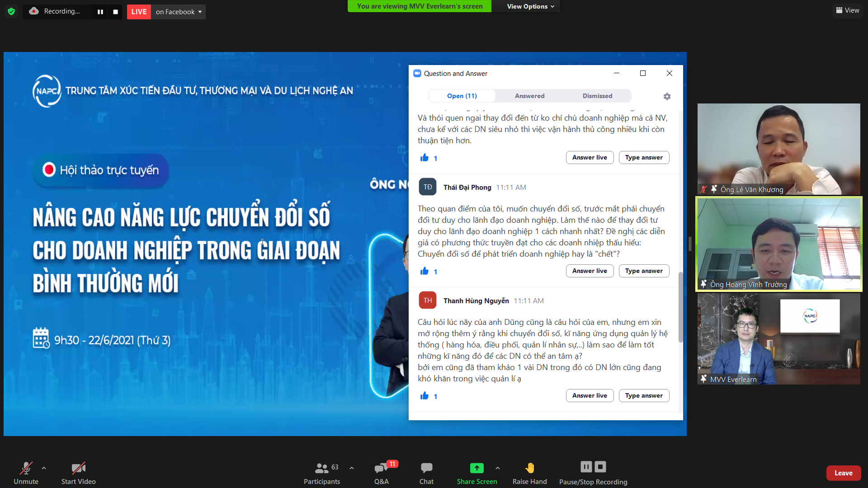Stop the cloud recording
This screenshot has width=868, height=488.
600,466
